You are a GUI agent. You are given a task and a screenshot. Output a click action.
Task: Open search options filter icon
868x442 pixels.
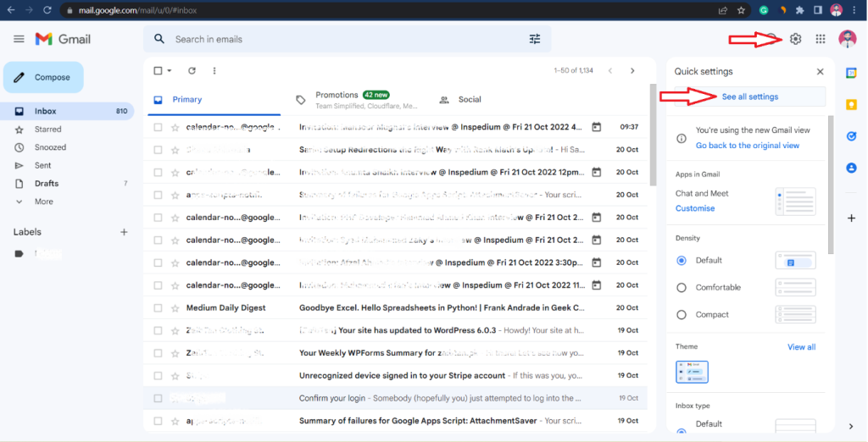pyautogui.click(x=535, y=39)
